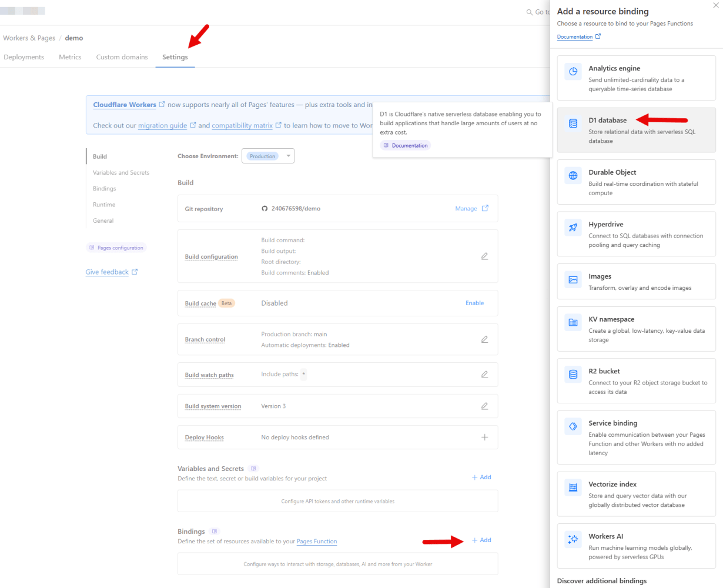Click Manage for Git repository
This screenshot has height=588, width=723.
coord(466,209)
